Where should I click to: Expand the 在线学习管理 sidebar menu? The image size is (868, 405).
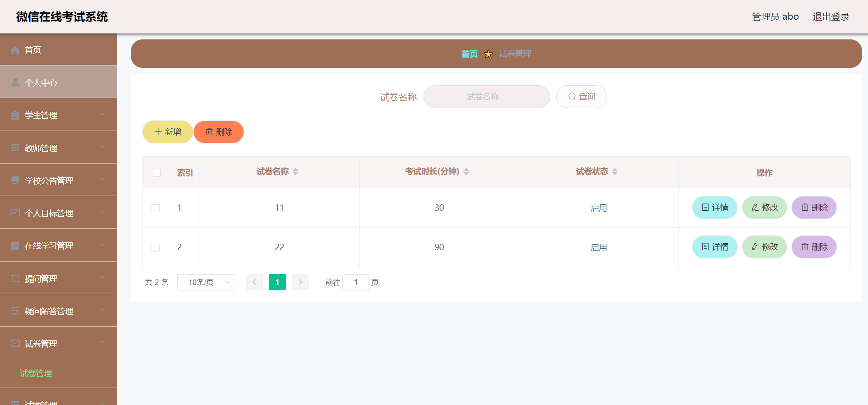tap(59, 245)
